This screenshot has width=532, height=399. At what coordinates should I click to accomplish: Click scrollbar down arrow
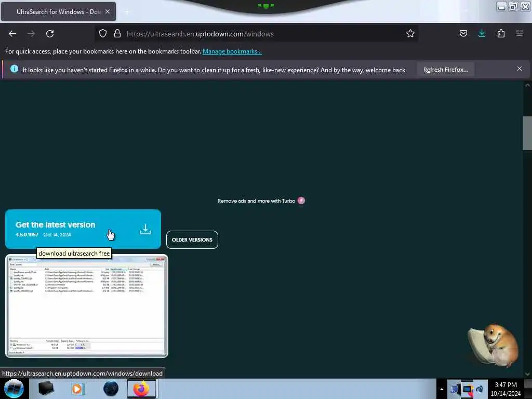(x=527, y=374)
